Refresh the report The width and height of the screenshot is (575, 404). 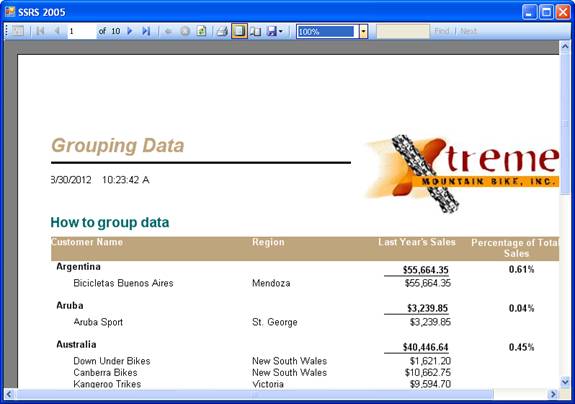(201, 31)
